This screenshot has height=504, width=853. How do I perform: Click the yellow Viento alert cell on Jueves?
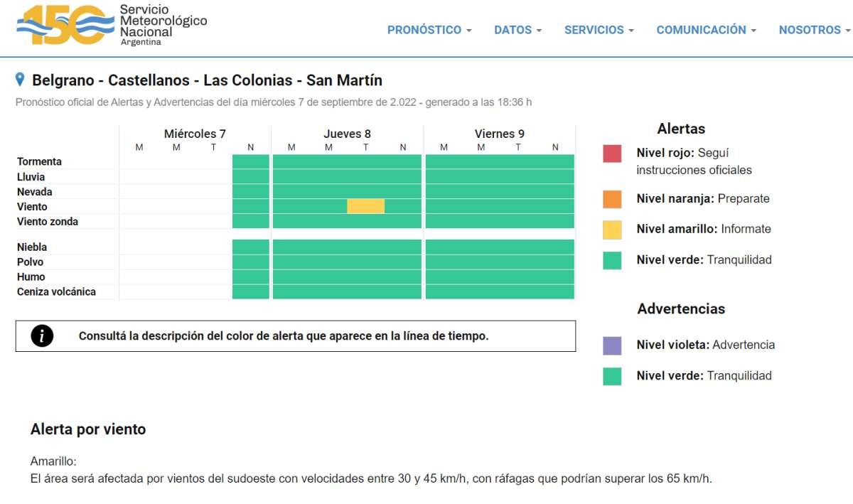(x=365, y=206)
